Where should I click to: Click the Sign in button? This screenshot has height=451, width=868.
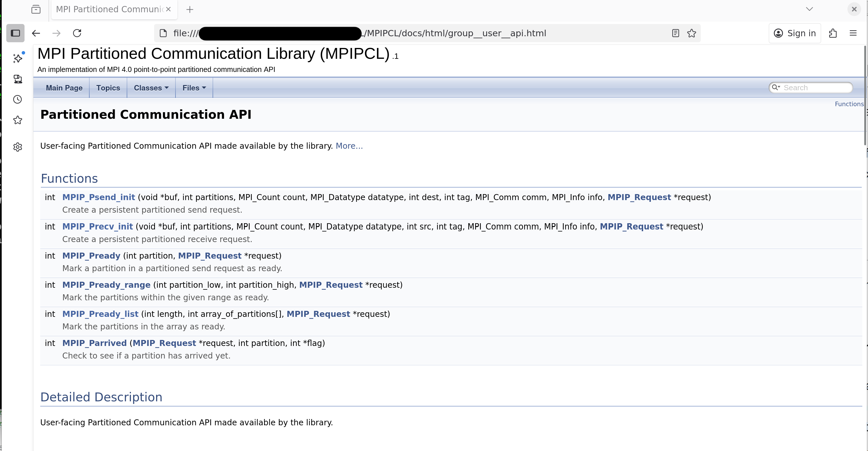(795, 33)
